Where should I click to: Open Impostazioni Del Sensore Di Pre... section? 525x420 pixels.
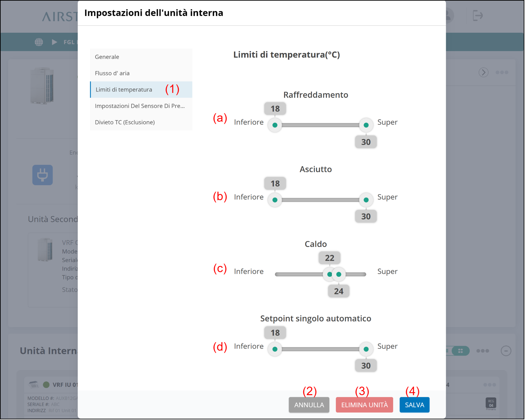click(x=140, y=106)
